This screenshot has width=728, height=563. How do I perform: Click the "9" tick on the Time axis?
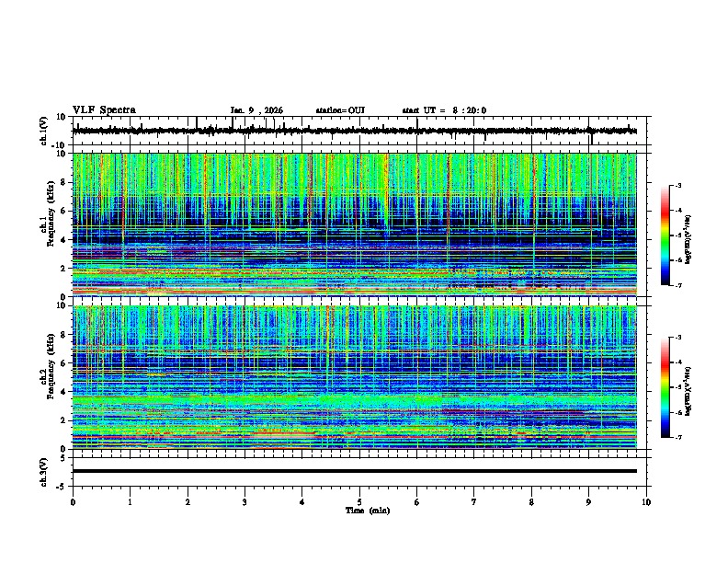pyautogui.click(x=588, y=502)
